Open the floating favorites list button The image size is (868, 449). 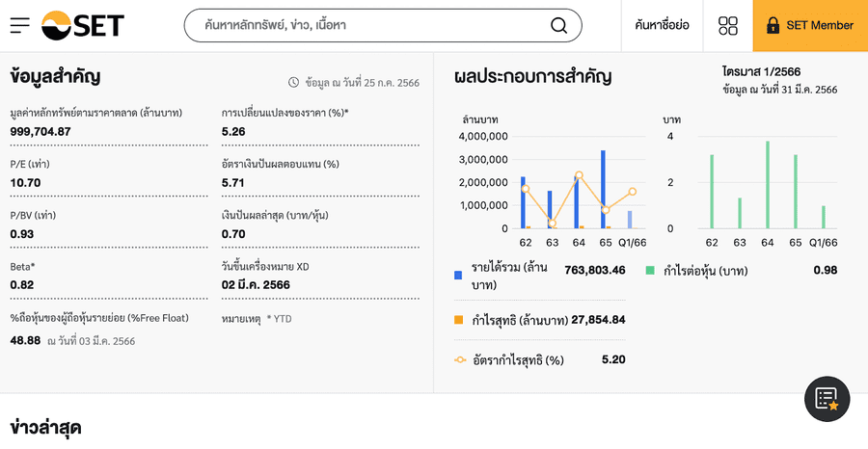point(827,398)
